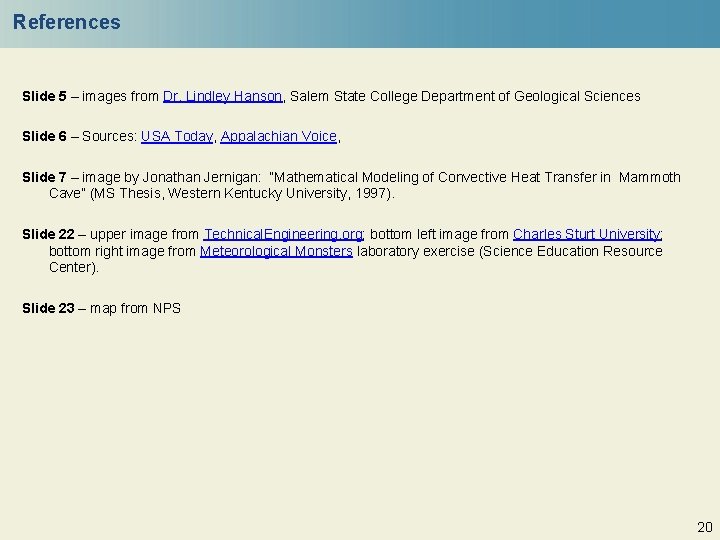Click the Meteorological Monsters hyperlink
The width and height of the screenshot is (720, 540).
tap(276, 251)
